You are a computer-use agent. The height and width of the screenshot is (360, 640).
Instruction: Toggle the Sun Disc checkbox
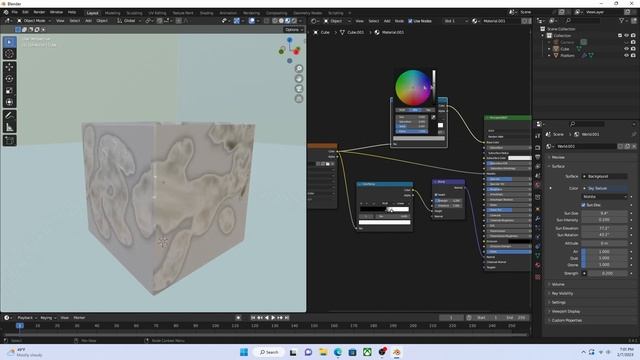[583, 205]
